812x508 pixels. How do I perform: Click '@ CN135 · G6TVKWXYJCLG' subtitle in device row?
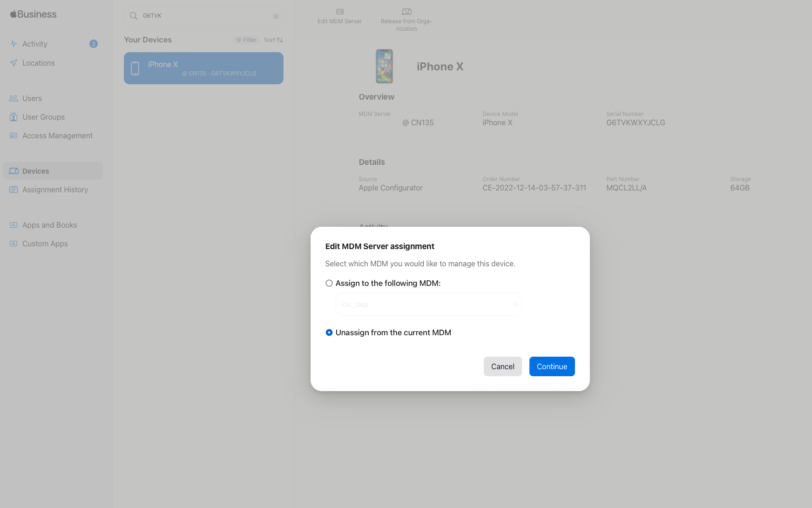point(219,74)
